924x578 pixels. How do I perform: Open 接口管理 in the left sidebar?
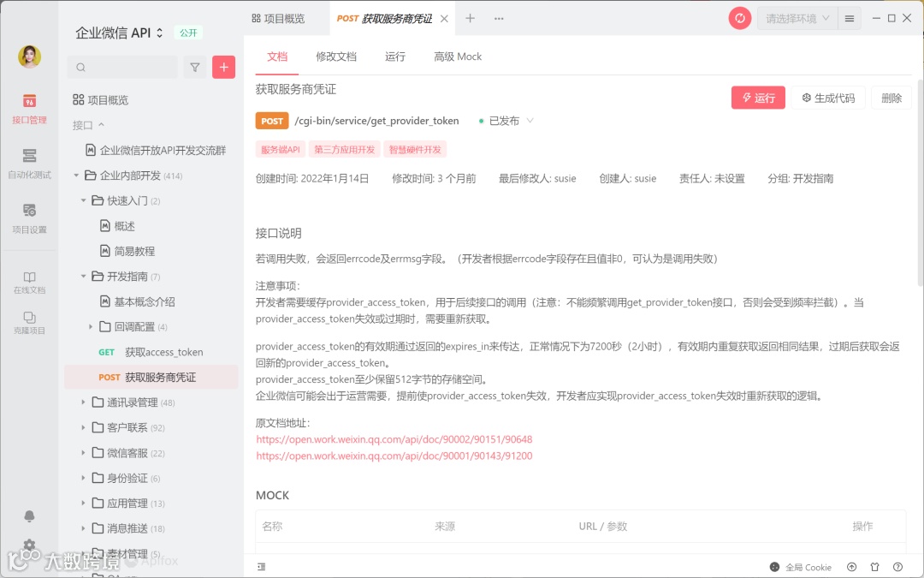[29, 109]
